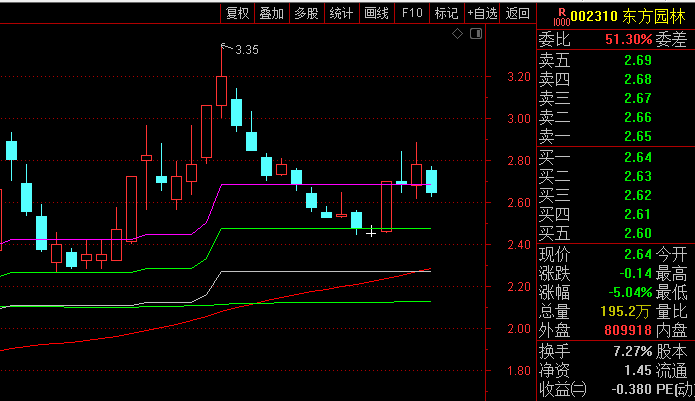The image size is (695, 401).
Task: Click the 返回 back button
Action: pyautogui.click(x=517, y=13)
